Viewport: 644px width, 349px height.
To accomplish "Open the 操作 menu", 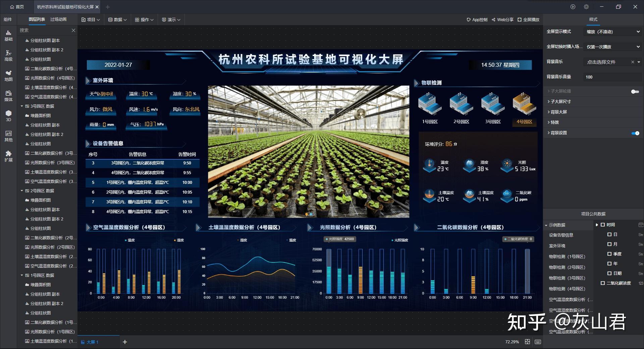I will click(x=144, y=20).
